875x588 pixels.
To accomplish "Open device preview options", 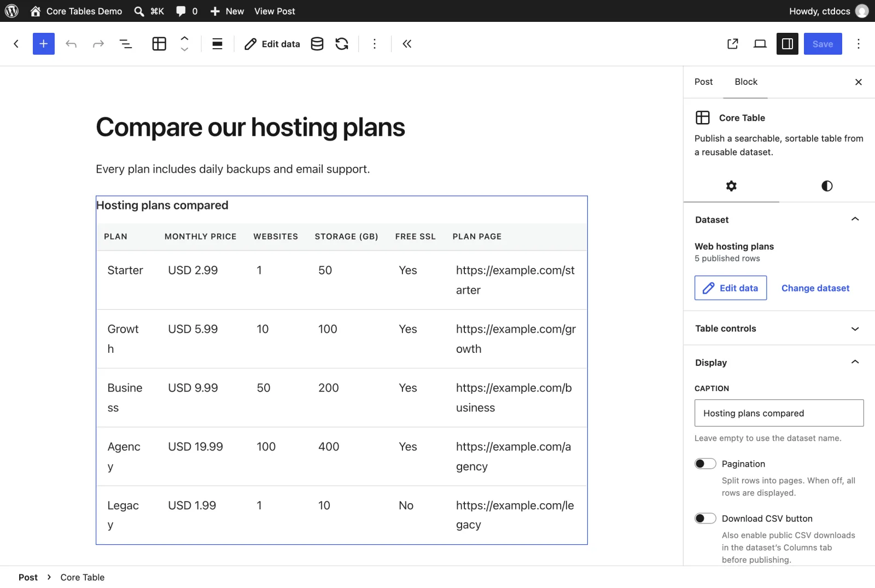I will point(760,44).
